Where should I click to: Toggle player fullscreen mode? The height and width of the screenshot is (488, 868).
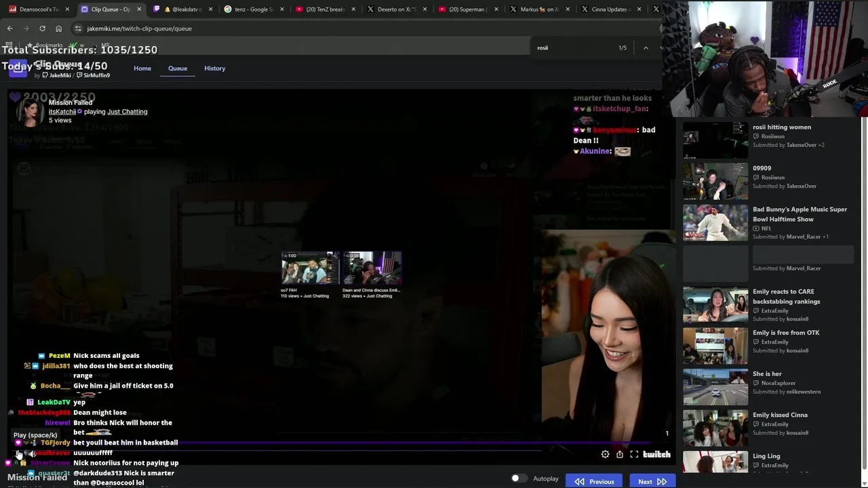pyautogui.click(x=634, y=454)
